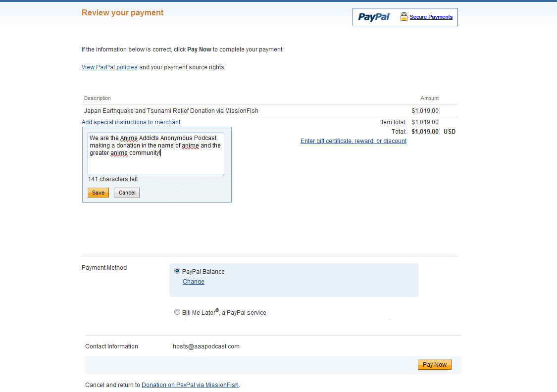This screenshot has height=392, width=557.
Task: Open the Secure Payments link
Action: click(x=431, y=17)
